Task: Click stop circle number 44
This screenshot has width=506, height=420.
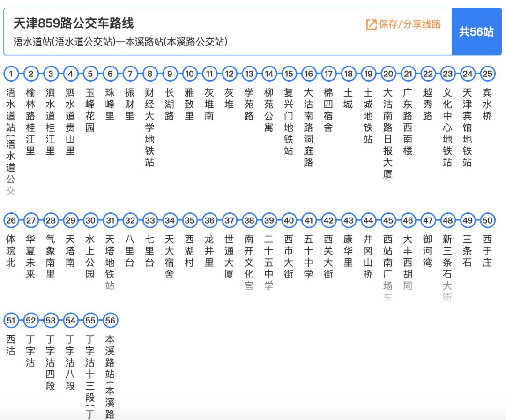Action: 368,220
